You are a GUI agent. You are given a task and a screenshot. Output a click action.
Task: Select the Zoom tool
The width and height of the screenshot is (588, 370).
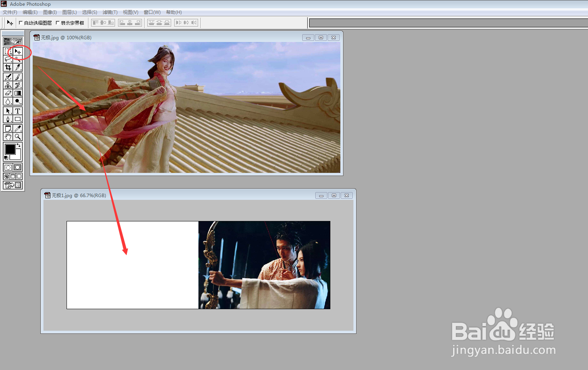(18, 137)
